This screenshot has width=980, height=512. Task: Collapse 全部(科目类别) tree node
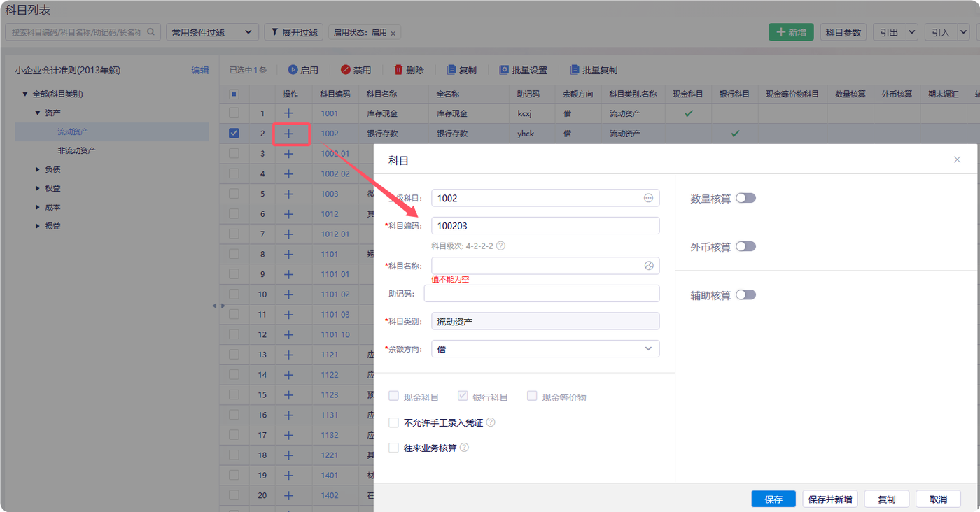point(25,94)
